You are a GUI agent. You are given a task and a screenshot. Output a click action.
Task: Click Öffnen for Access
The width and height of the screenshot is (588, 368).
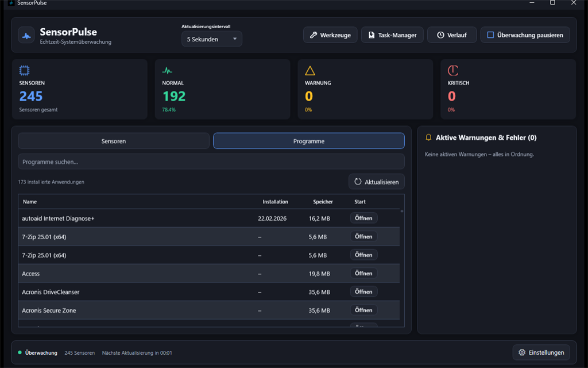[363, 273]
